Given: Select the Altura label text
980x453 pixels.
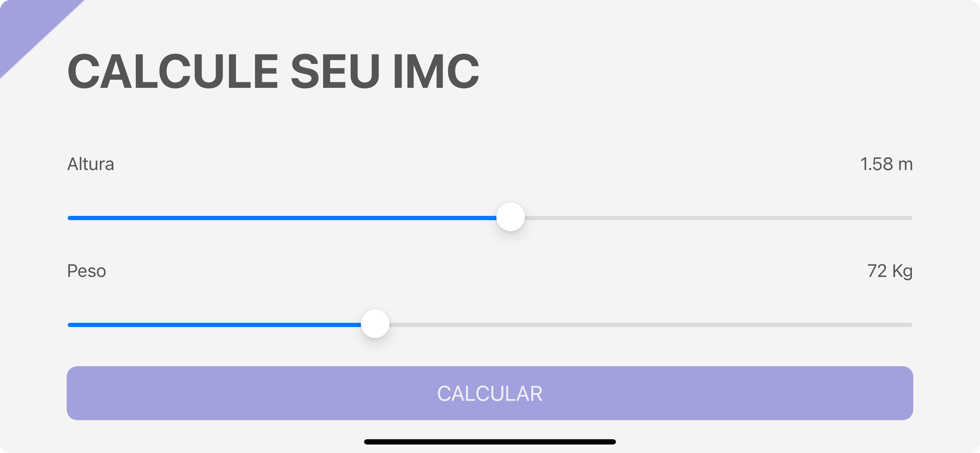Looking at the screenshot, I should 90,164.
